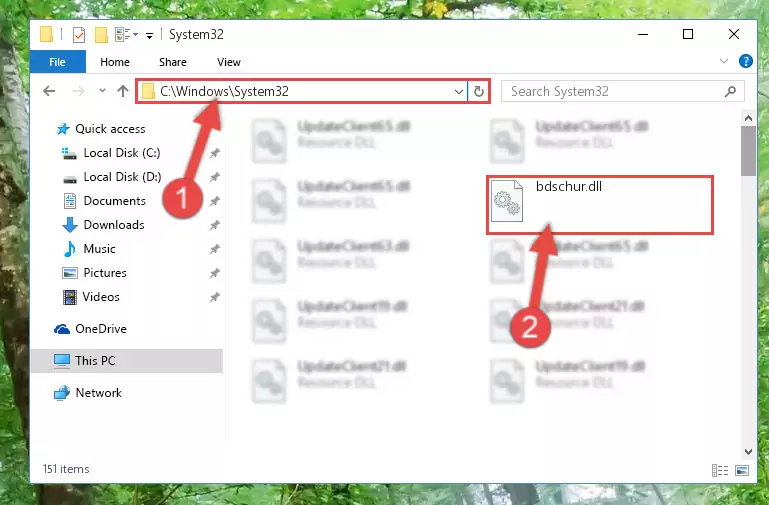Refresh the System32 folder
The image size is (769, 505).
[x=479, y=92]
